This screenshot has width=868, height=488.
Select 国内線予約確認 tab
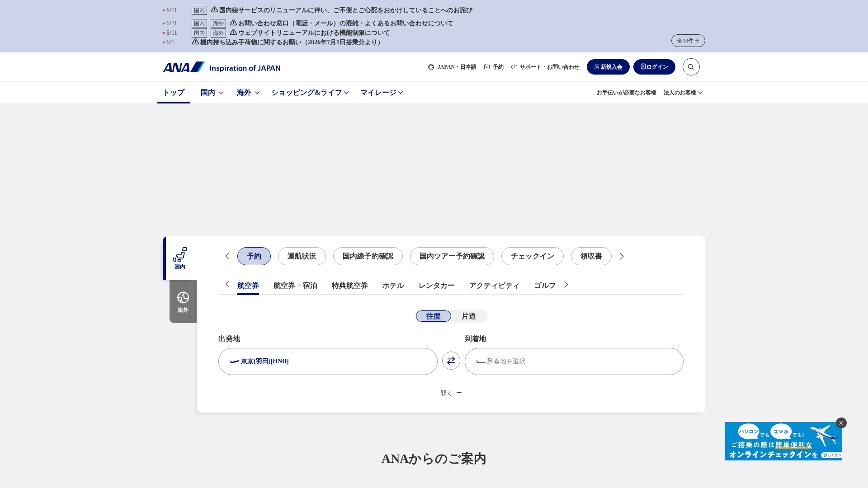click(x=368, y=256)
